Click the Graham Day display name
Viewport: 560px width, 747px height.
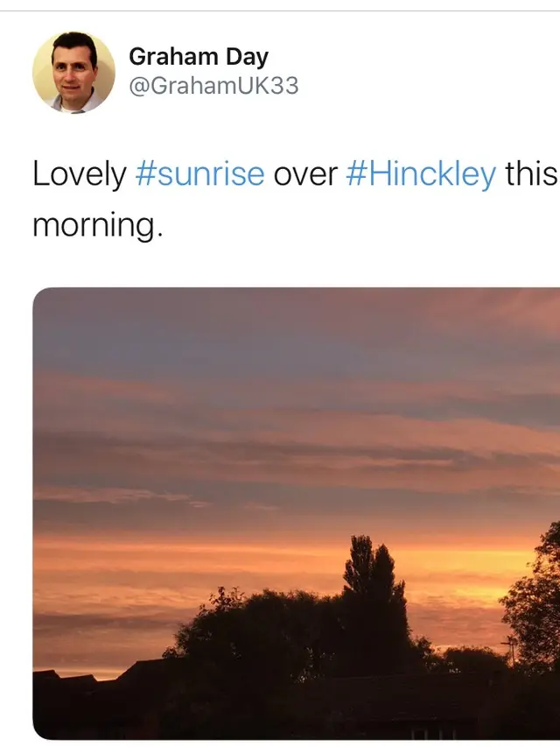tap(199, 57)
